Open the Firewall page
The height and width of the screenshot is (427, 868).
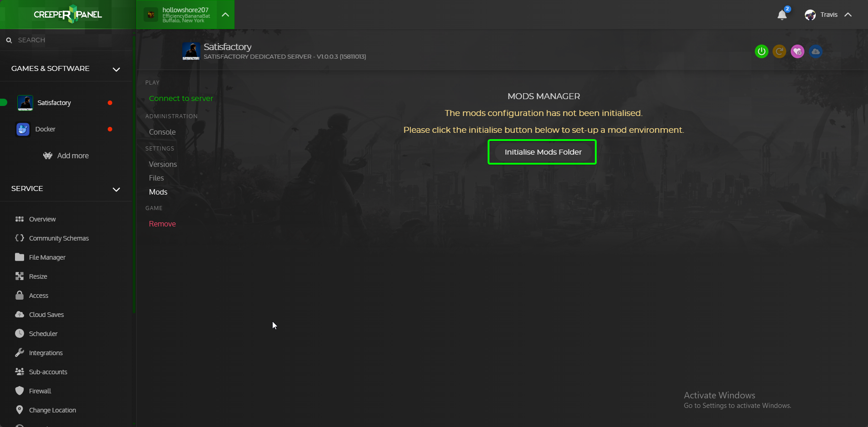[x=40, y=391]
